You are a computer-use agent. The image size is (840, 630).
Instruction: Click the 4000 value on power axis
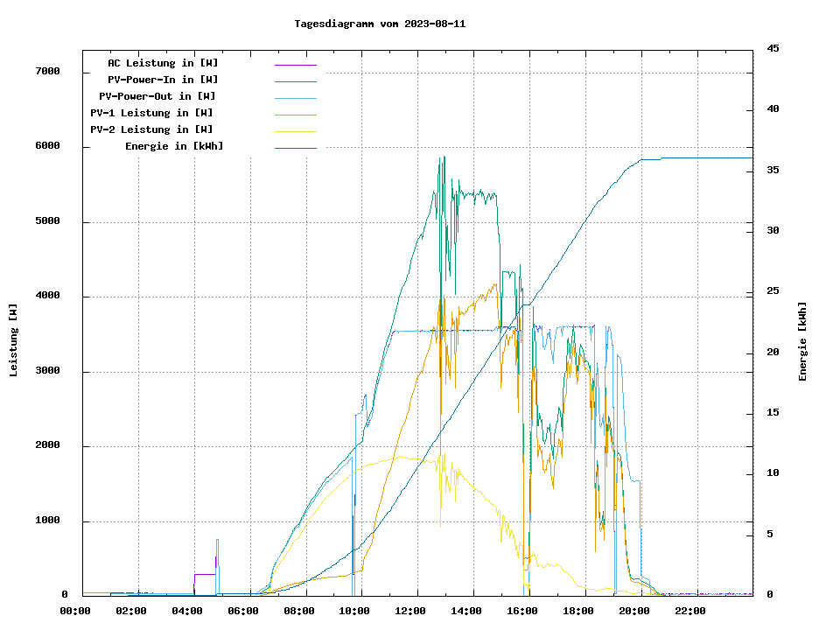(47, 297)
